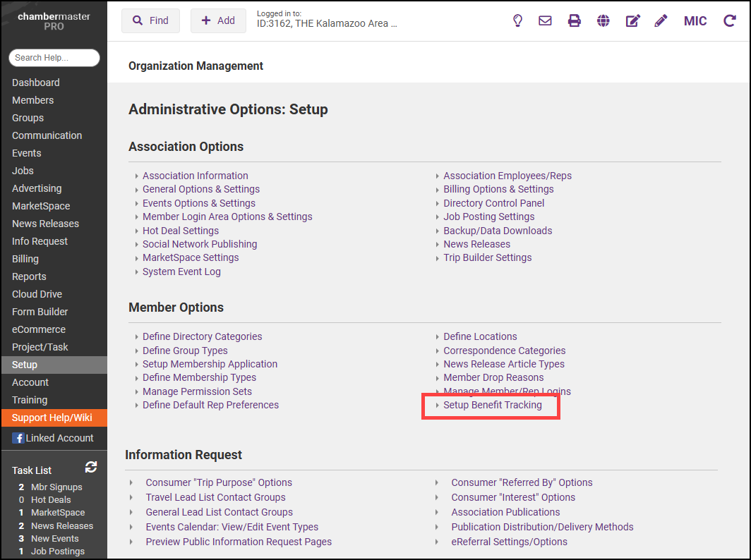Click the refresh arrow in top toolbar
This screenshot has width=751, height=560.
(x=730, y=21)
